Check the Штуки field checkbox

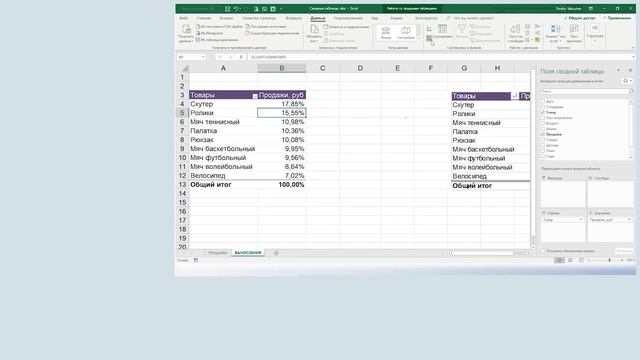coord(543,129)
